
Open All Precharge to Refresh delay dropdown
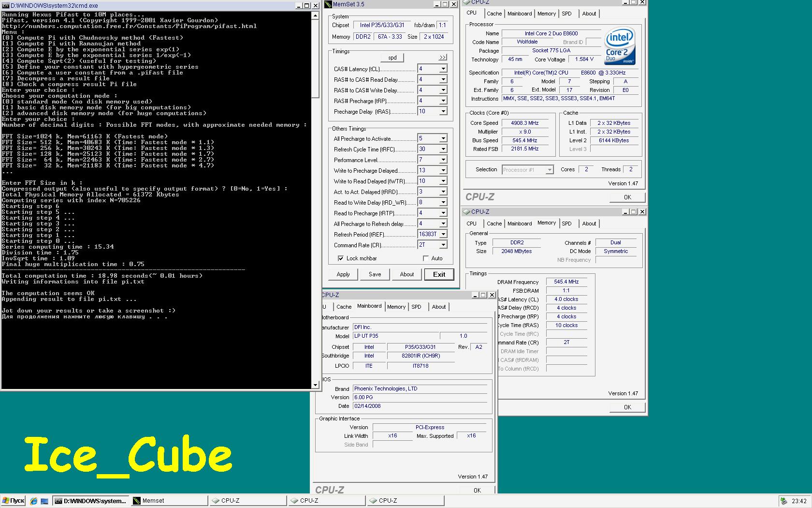tap(443, 224)
